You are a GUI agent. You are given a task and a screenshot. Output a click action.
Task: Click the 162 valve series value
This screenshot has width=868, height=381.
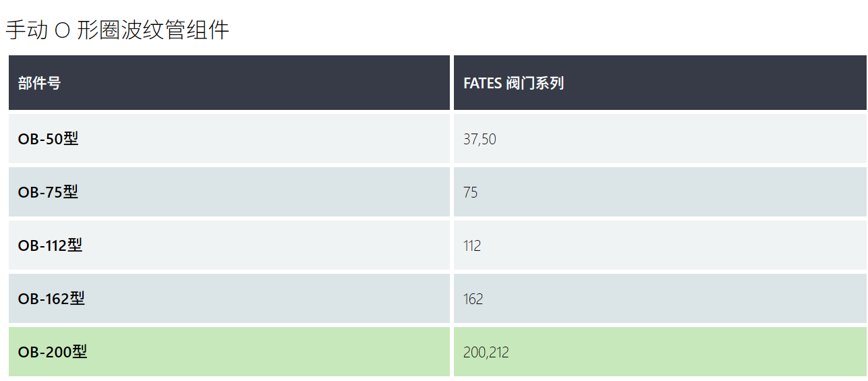click(x=473, y=299)
